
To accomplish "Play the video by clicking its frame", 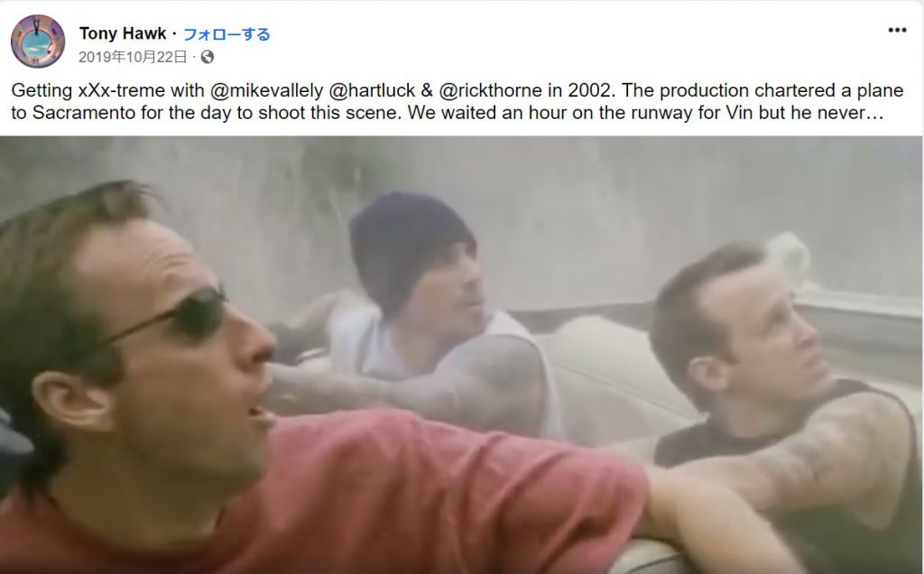I will (x=461, y=355).
